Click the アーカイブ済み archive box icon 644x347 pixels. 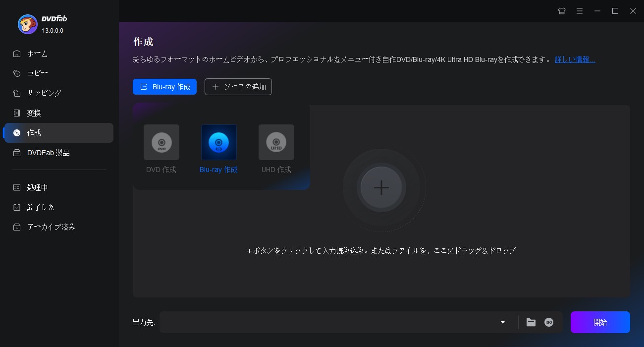(17, 227)
